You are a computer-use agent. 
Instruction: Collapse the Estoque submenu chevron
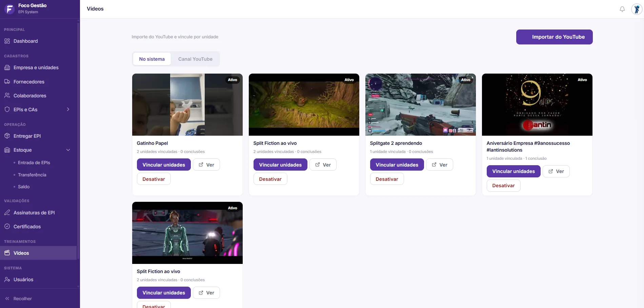[x=68, y=150]
